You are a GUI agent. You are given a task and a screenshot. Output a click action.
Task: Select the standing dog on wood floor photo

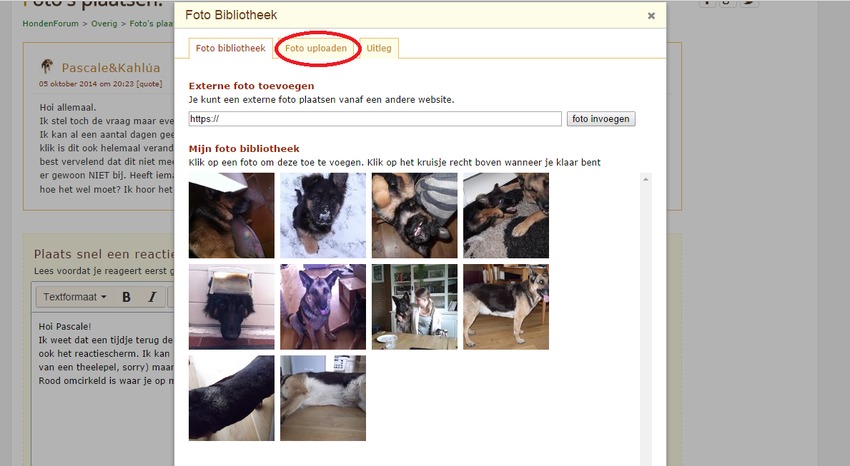coord(506,307)
